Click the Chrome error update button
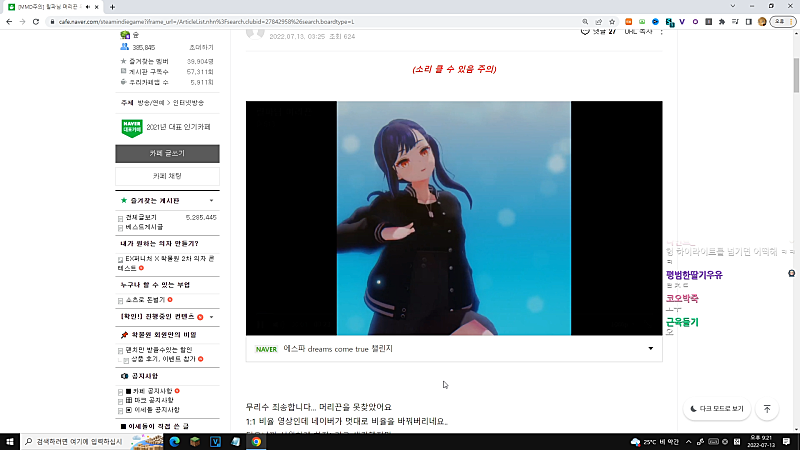The image size is (800, 450). click(783, 22)
